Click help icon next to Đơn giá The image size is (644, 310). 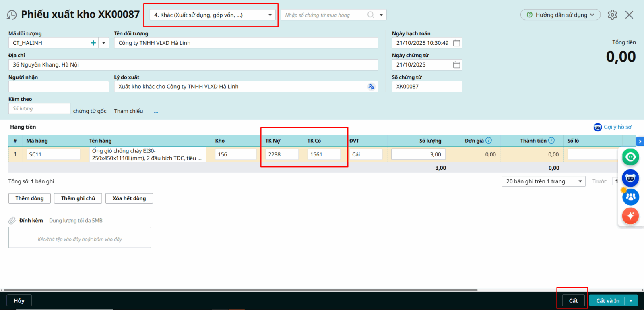coord(489,141)
